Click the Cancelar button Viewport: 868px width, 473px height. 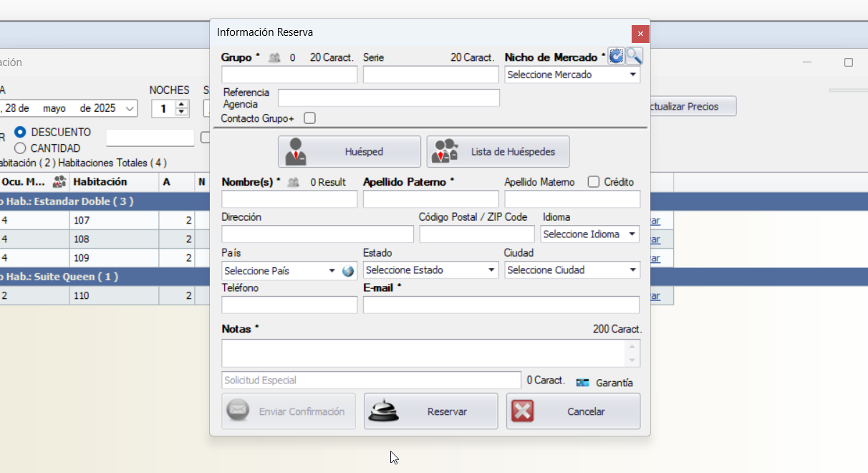point(573,411)
